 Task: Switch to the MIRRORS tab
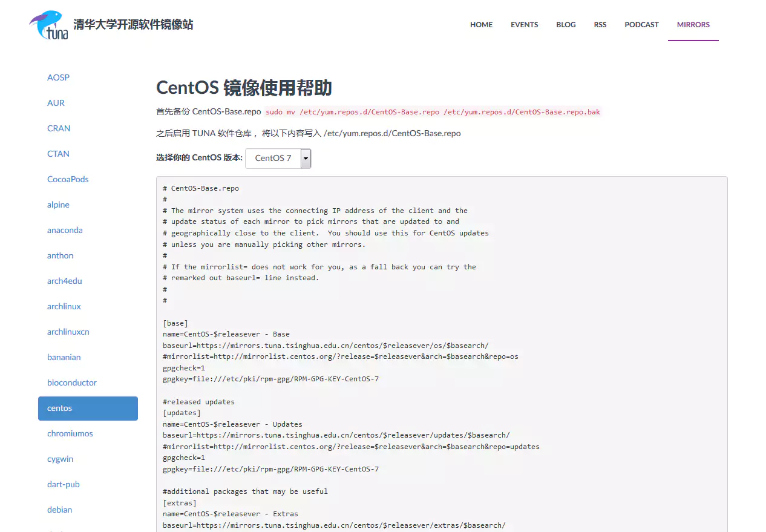pos(693,25)
